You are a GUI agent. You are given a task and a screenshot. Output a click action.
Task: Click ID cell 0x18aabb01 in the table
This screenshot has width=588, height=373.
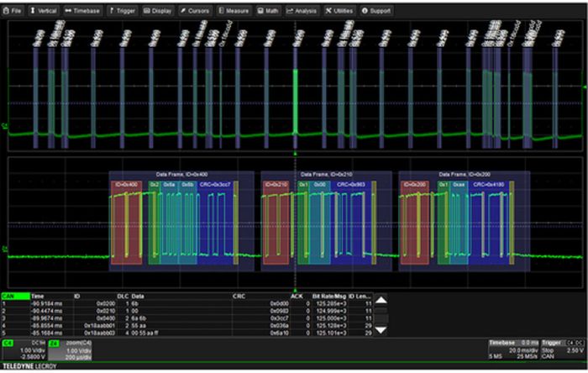pos(99,326)
